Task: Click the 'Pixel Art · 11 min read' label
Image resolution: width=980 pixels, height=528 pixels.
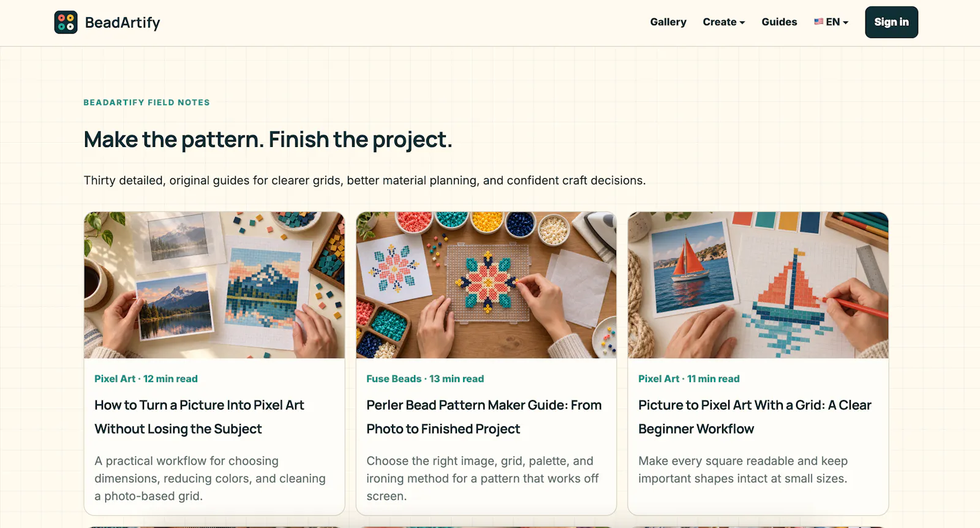Action: (x=689, y=379)
